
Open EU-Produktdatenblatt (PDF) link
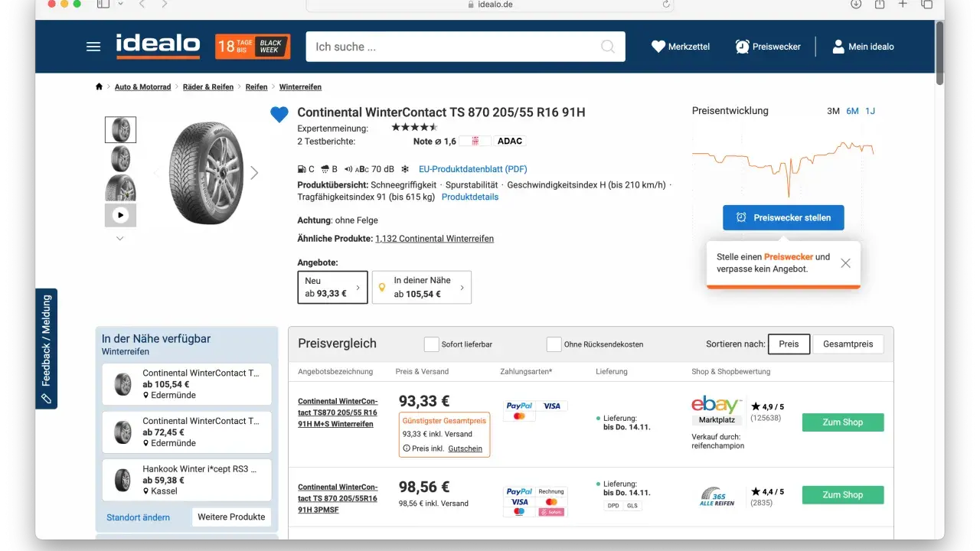coord(473,169)
